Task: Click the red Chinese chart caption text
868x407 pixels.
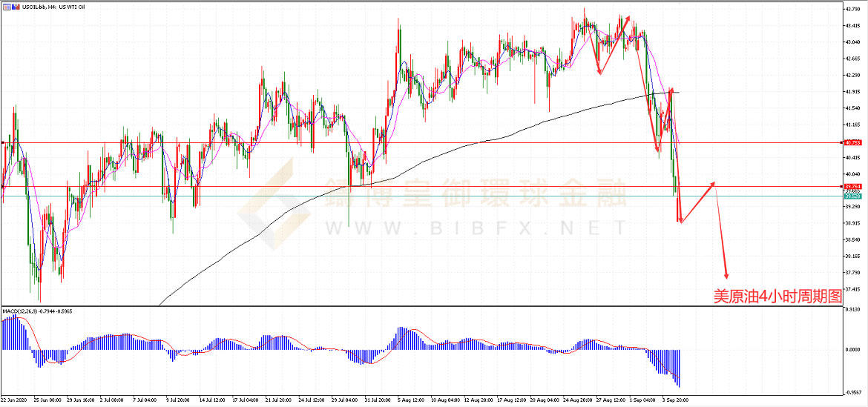Action: point(777,297)
